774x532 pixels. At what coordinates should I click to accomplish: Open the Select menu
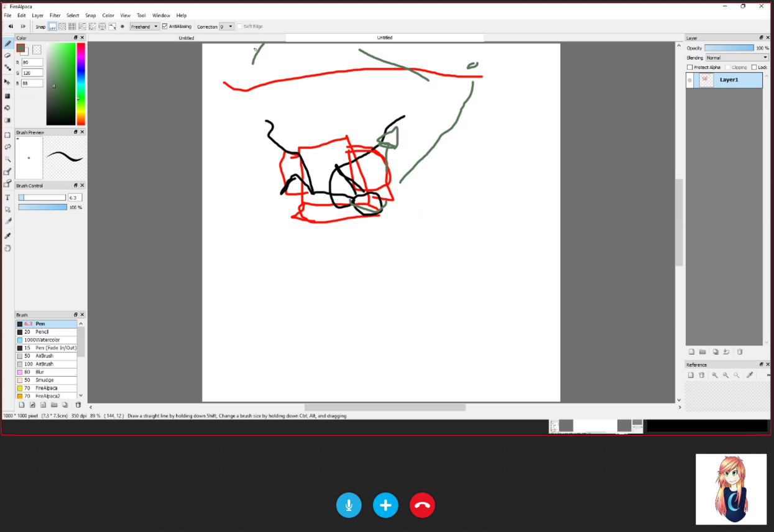[73, 16]
